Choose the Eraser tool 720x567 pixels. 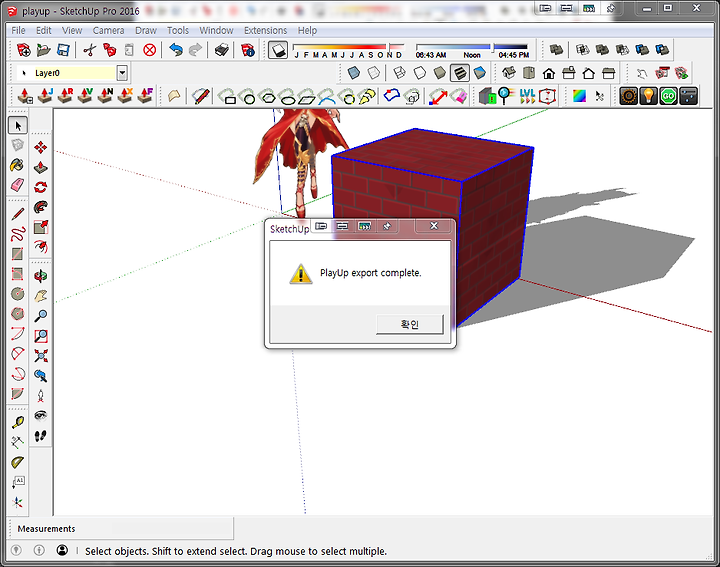(17, 185)
